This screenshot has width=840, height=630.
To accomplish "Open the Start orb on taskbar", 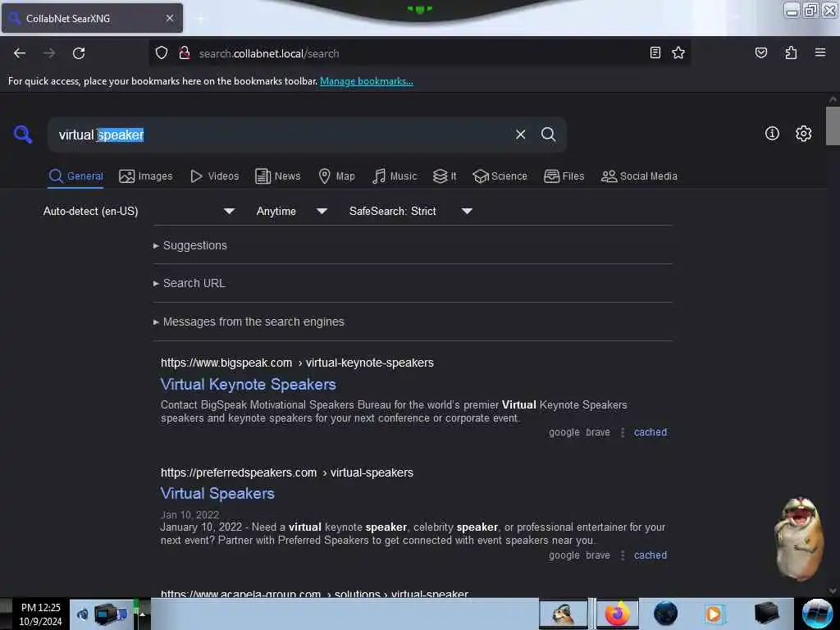I will (817, 614).
